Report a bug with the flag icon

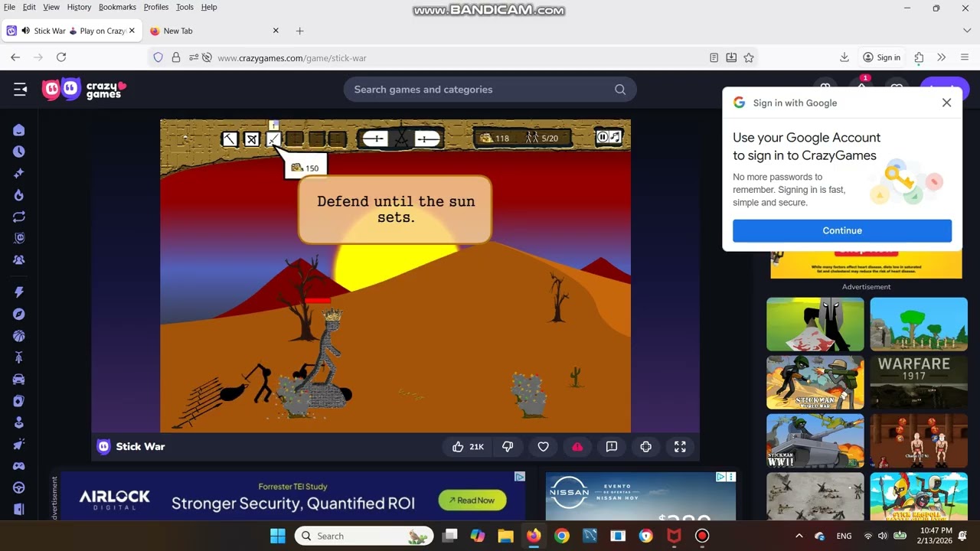[612, 447]
